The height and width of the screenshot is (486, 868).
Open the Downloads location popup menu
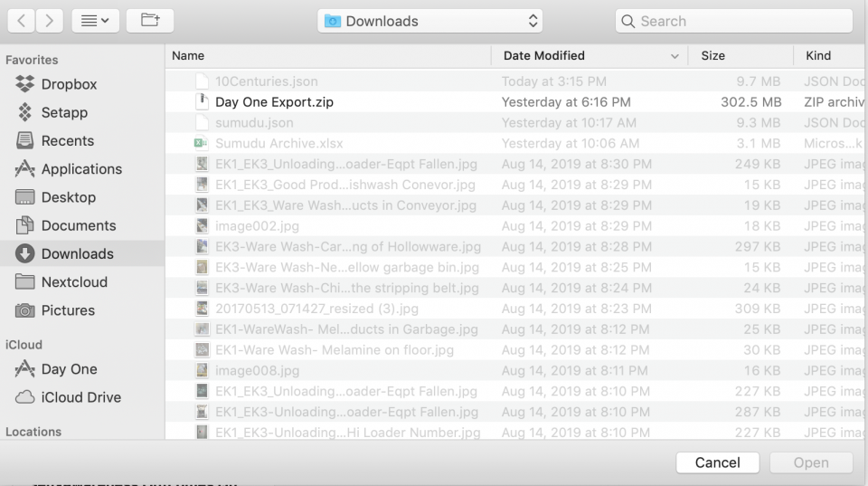430,21
